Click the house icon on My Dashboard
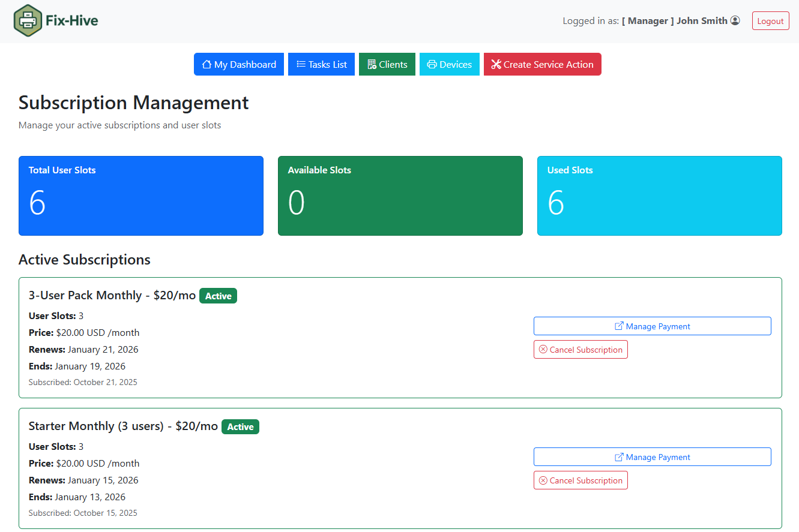The height and width of the screenshot is (532, 799). point(207,64)
